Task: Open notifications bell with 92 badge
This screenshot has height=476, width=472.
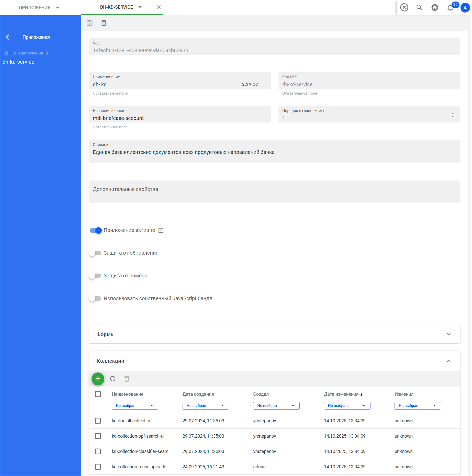Action: pyautogui.click(x=450, y=8)
